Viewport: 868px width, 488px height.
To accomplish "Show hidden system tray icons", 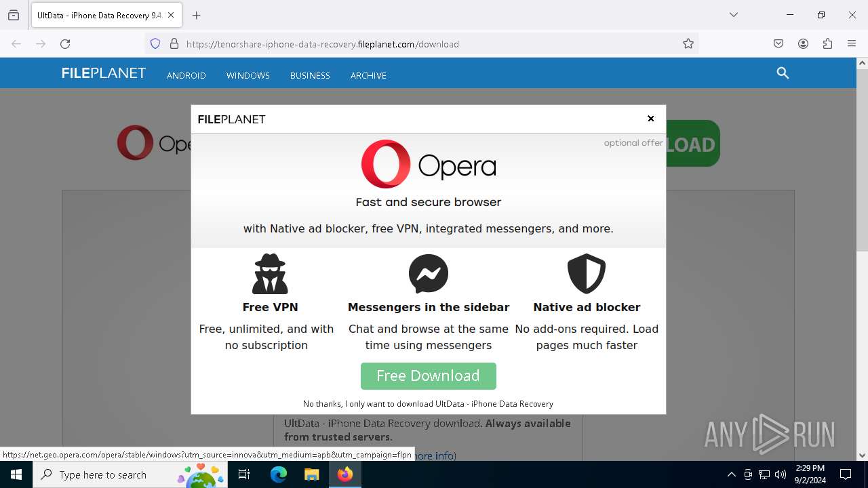I will pos(731,474).
